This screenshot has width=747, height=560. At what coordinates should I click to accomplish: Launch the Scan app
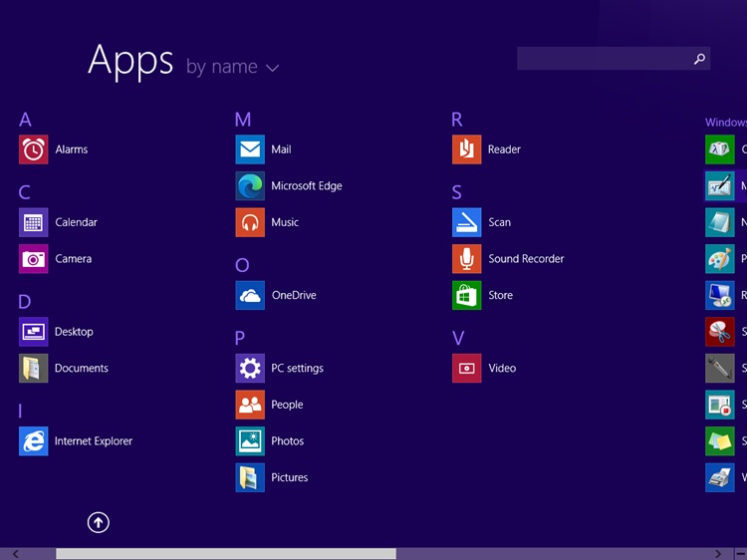[467, 222]
